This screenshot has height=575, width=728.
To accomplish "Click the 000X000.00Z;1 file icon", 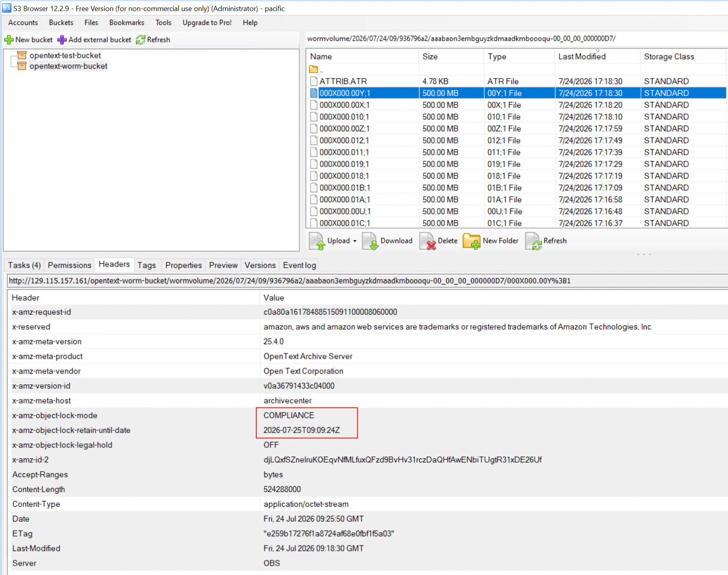I will point(314,128).
